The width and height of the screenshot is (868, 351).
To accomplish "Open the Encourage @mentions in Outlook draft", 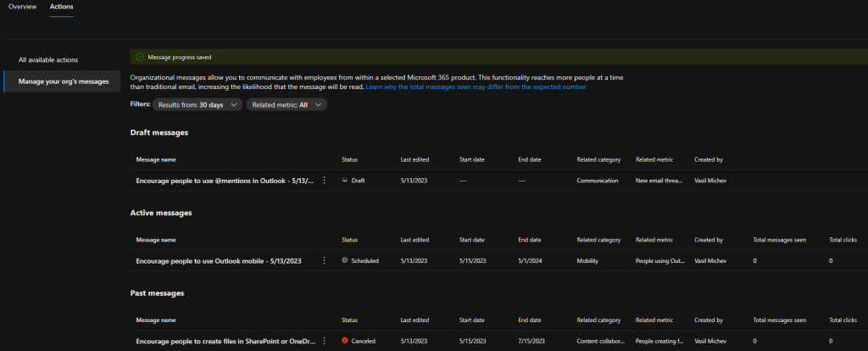I will tap(224, 181).
